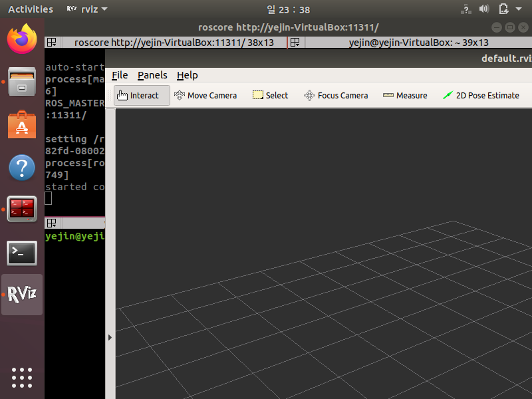This screenshot has height=399, width=532.
Task: Choose the Select tool in RViz
Action: tap(270, 95)
